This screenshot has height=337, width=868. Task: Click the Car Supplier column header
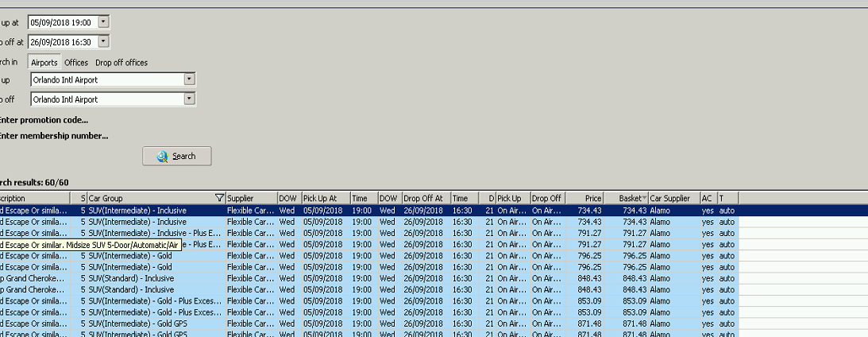[673, 198]
